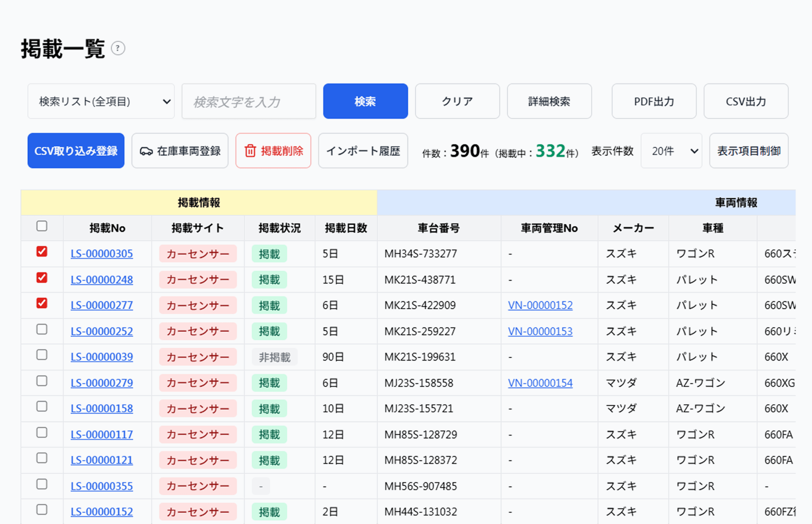Viewport: 812px width, 524px height.
Task: Toggle the select-all header checkbox
Action: pyautogui.click(x=42, y=226)
